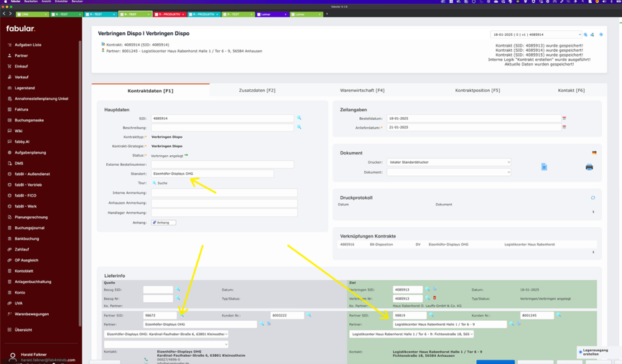
Task: Refresh the Druckprotokoll list
Action: (x=593, y=197)
